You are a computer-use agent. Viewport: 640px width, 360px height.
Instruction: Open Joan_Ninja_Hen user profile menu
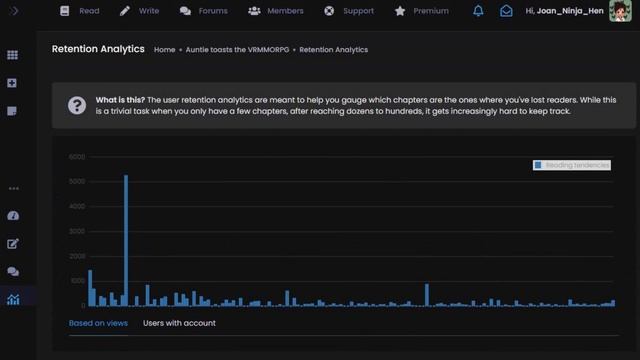564,11
